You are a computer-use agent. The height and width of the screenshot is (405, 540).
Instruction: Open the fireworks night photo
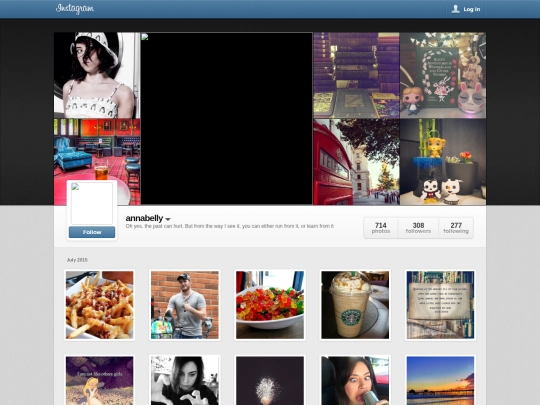click(270, 381)
